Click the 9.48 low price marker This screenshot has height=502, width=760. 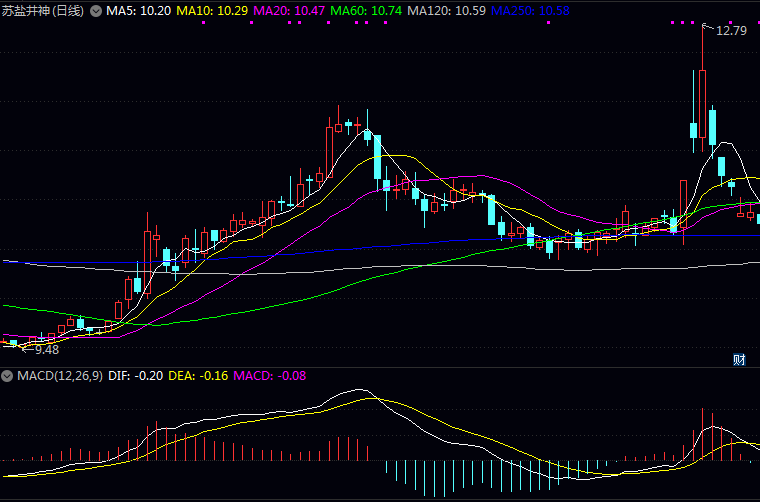pyautogui.click(x=46, y=350)
